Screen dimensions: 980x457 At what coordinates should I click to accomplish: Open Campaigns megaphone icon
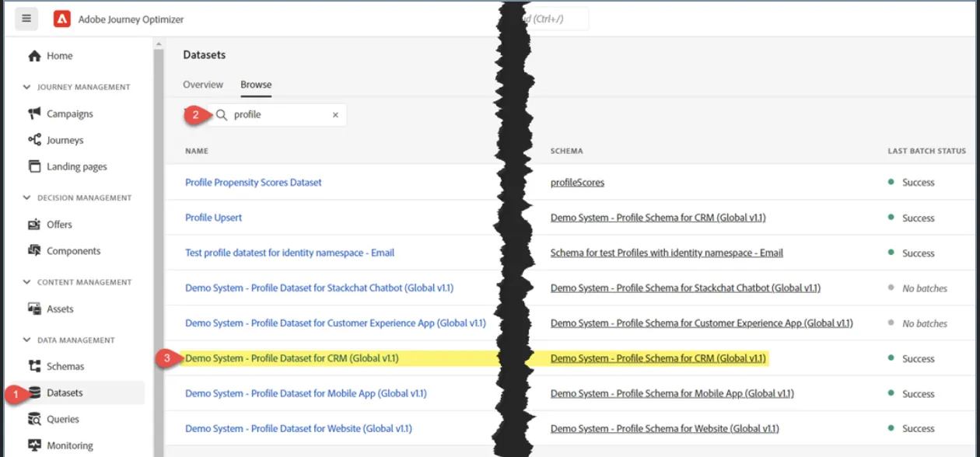click(x=34, y=113)
